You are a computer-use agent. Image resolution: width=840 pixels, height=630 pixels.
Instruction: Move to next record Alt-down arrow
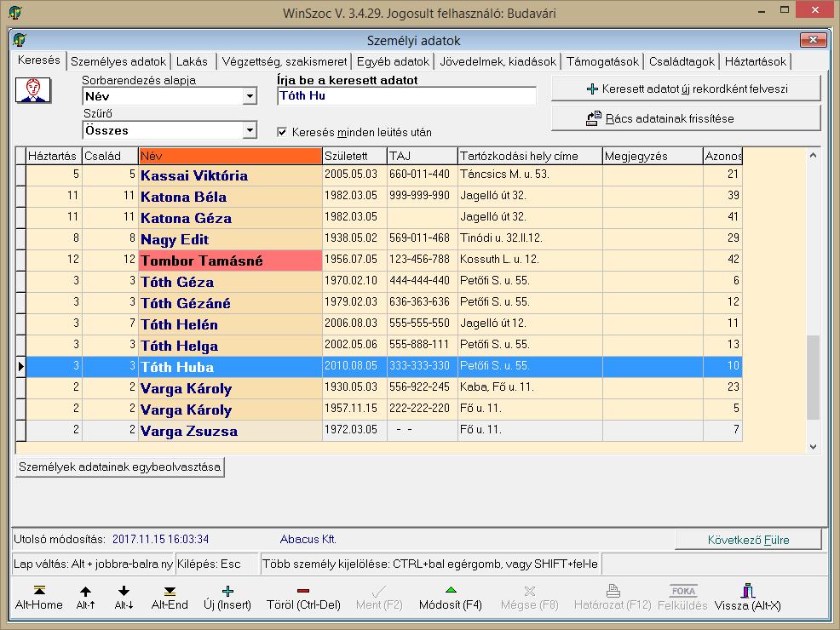(x=124, y=598)
